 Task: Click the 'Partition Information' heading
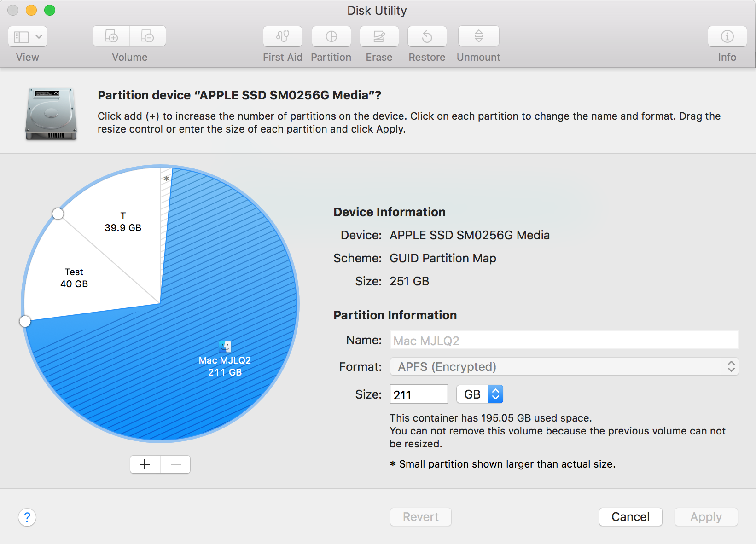click(x=395, y=315)
